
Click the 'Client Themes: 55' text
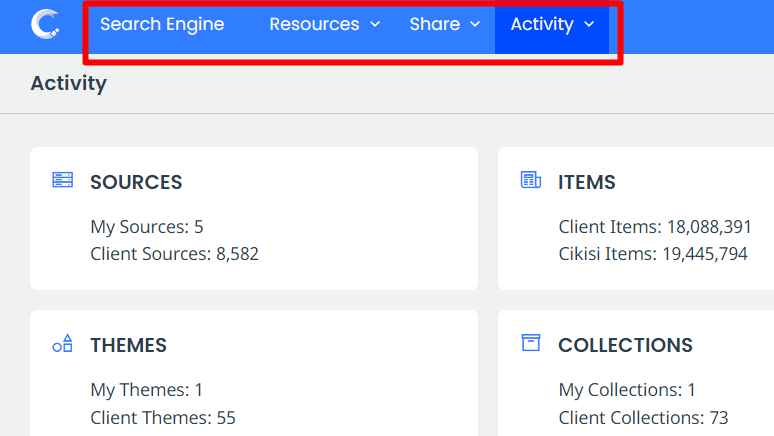[x=163, y=418]
